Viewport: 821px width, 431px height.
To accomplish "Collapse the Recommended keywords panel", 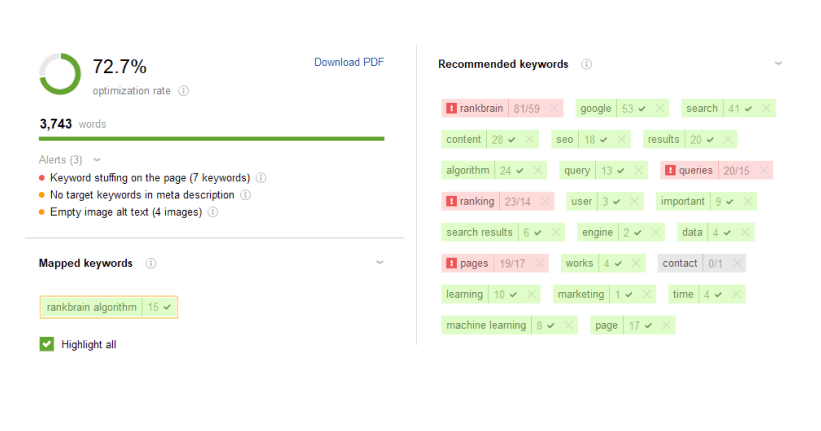I will click(779, 63).
